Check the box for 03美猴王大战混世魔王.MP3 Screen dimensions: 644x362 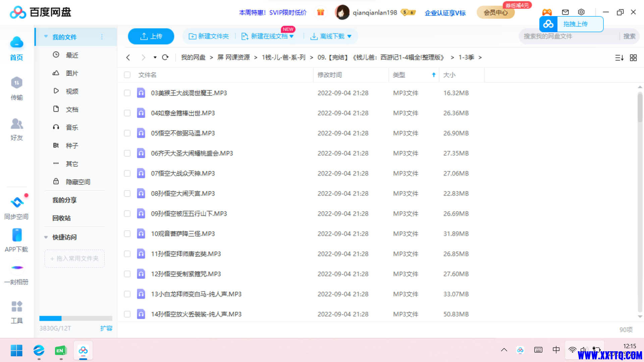click(127, 93)
